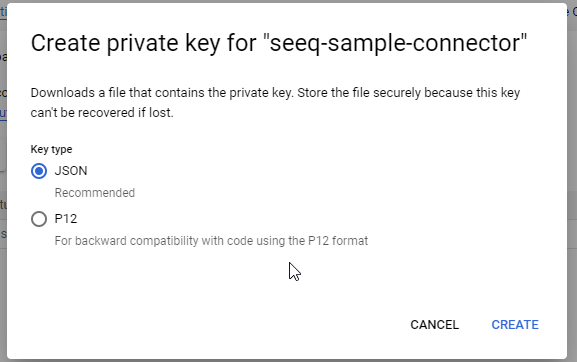This screenshot has width=577, height=362.
Task: Click the P12 option label text
Action: click(x=66, y=219)
